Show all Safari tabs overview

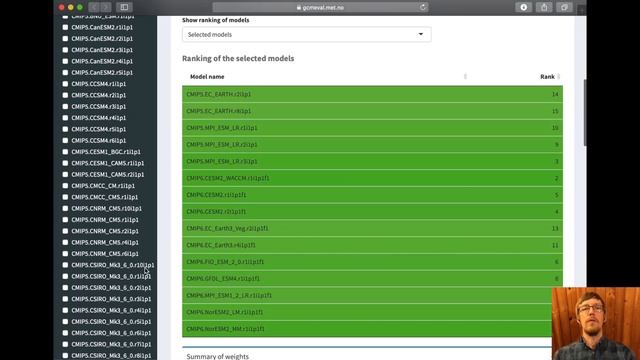coord(564,7)
